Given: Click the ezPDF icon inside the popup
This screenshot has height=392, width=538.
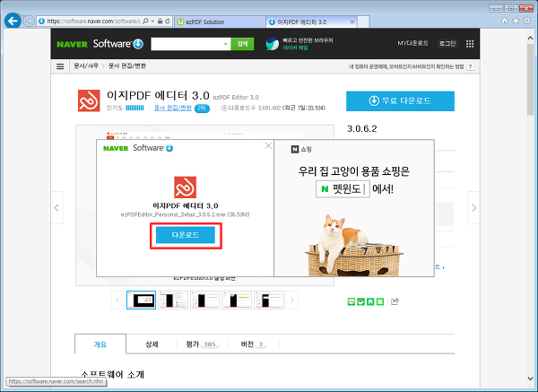Looking at the screenshot, I should point(186,187).
